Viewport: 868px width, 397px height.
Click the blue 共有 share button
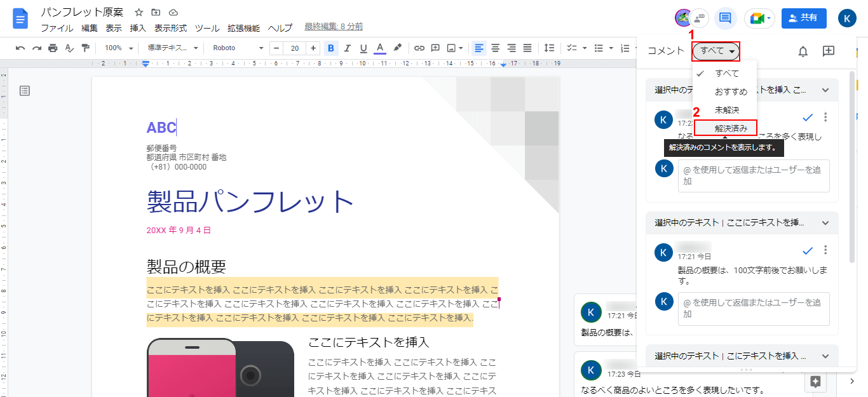804,18
